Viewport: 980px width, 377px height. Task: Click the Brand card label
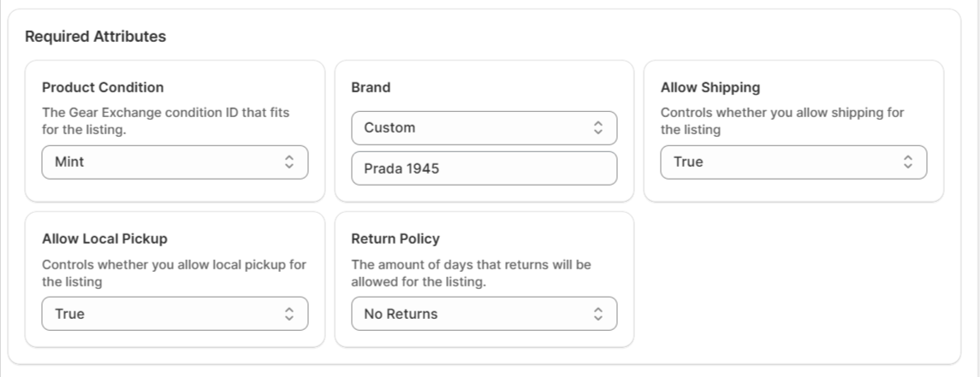click(x=371, y=87)
